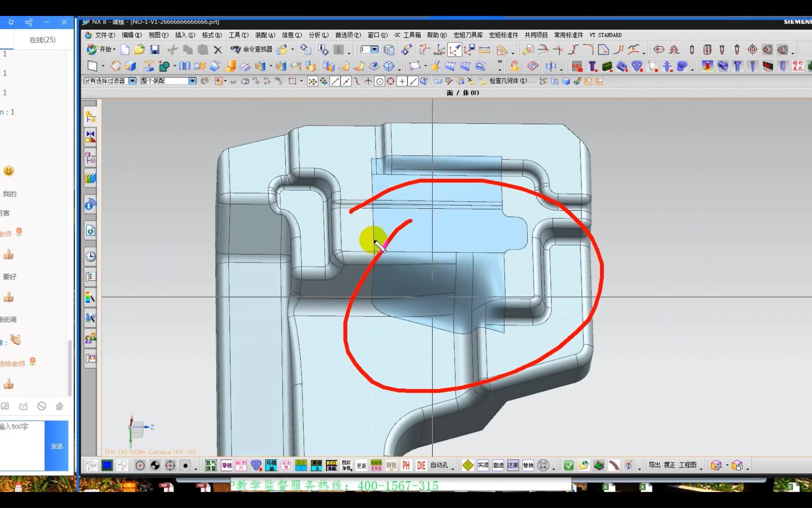
Task: Expand the rectangle selection mode dropdown arrow
Action: click(x=301, y=81)
